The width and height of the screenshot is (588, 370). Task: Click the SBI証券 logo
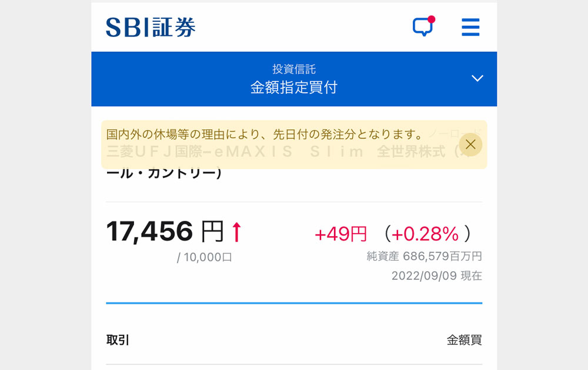pyautogui.click(x=151, y=28)
